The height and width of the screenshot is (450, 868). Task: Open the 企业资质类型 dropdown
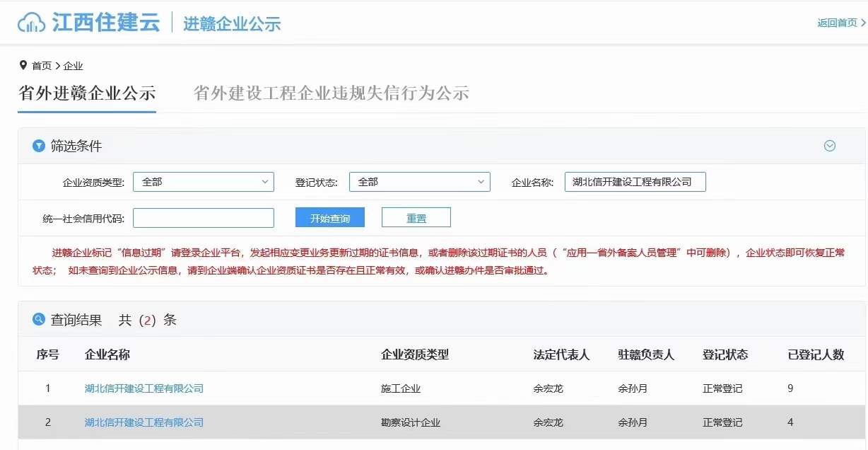204,182
